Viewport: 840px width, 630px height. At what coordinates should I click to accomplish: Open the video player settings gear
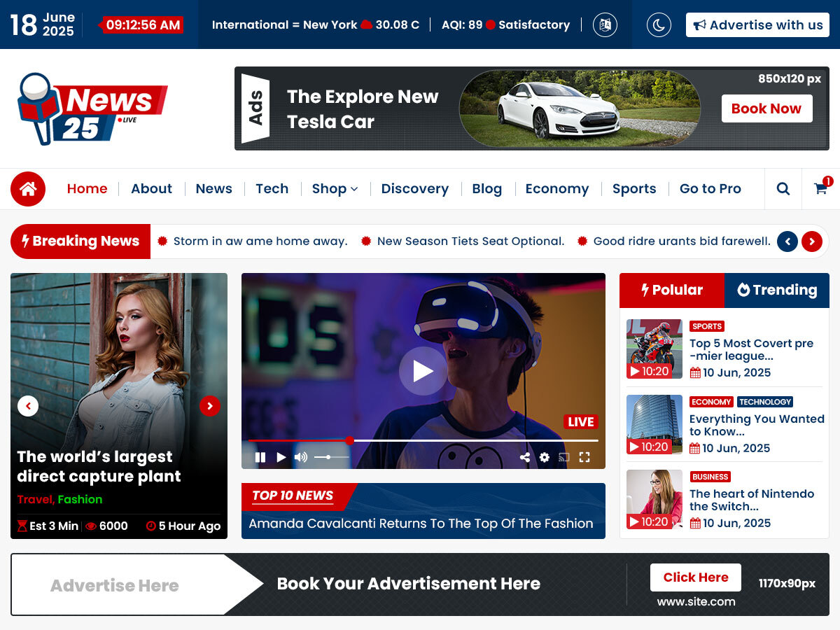545,457
